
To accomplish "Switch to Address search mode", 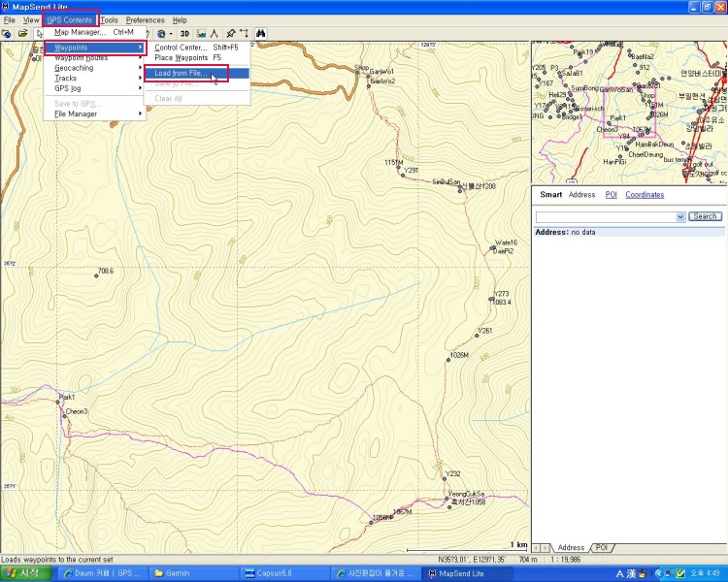I will [581, 194].
